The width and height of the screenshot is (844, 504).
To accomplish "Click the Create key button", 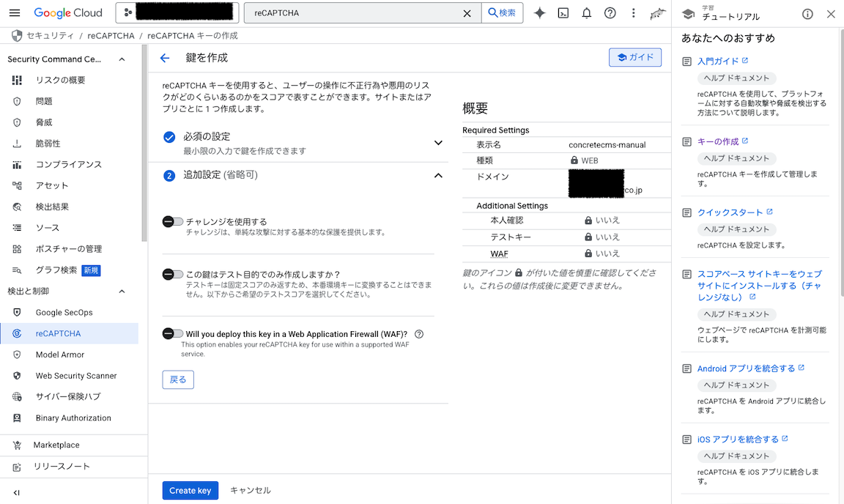I will (x=190, y=490).
